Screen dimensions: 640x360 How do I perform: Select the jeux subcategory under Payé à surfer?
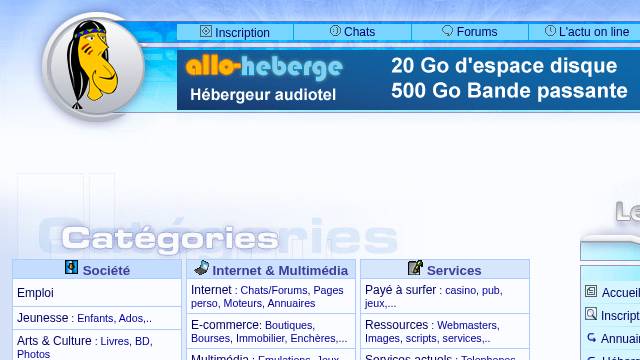tap(375, 303)
